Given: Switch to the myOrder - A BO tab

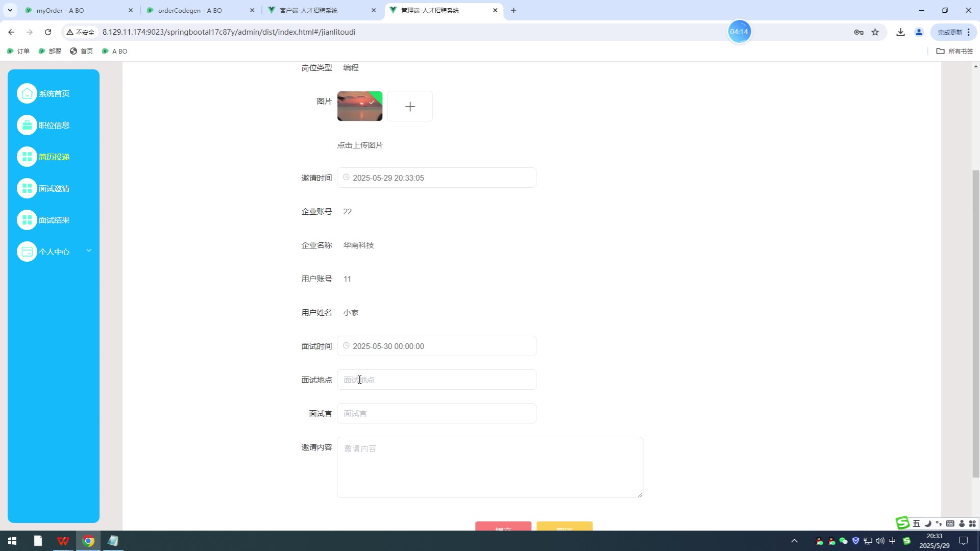Looking at the screenshot, I should pos(77,10).
